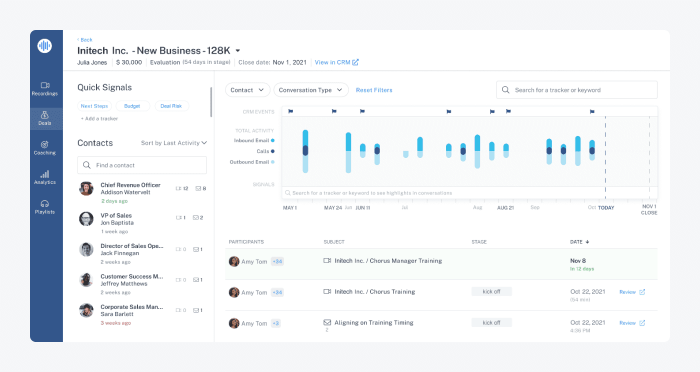Click the video icon for Chorus Manager Training
Image resolution: width=700 pixels, height=372 pixels.
327,260
